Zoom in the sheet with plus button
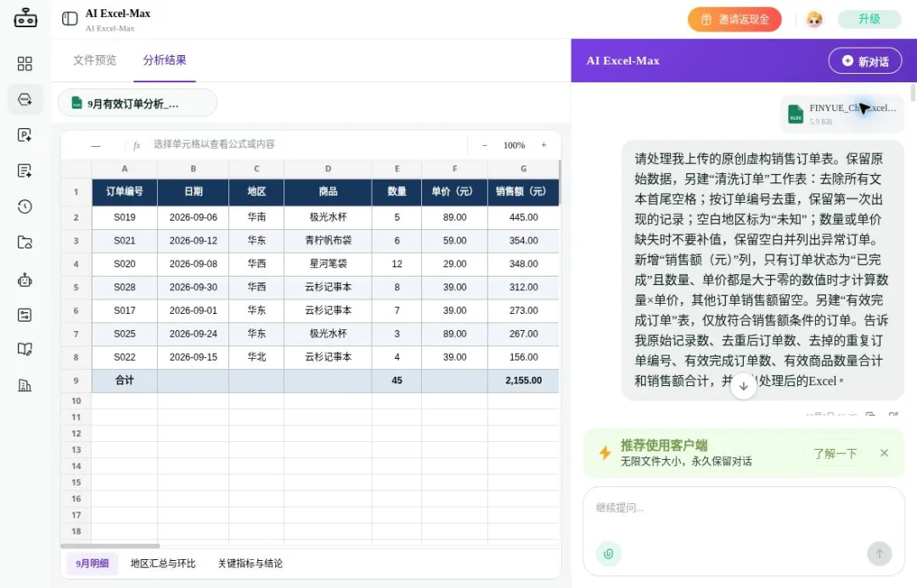The height and width of the screenshot is (588, 917). pos(543,145)
